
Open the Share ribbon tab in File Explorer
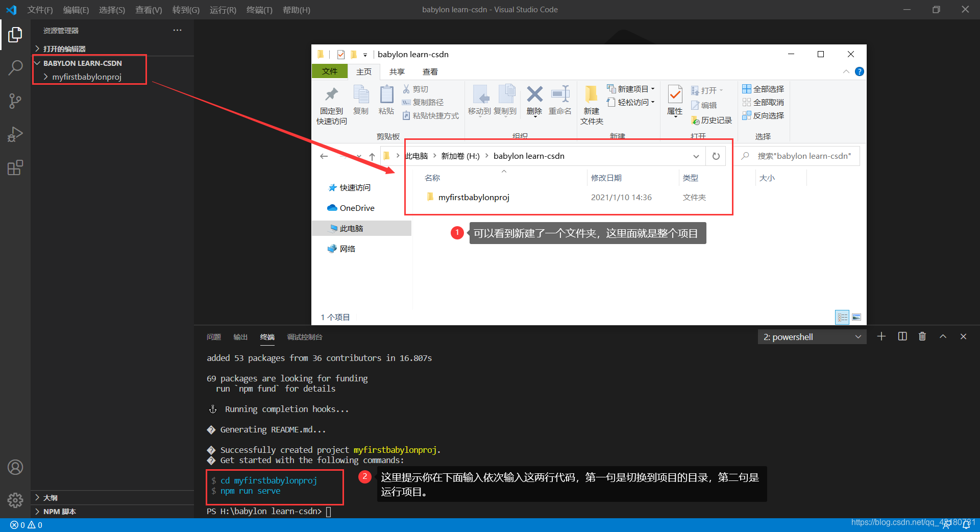click(397, 72)
